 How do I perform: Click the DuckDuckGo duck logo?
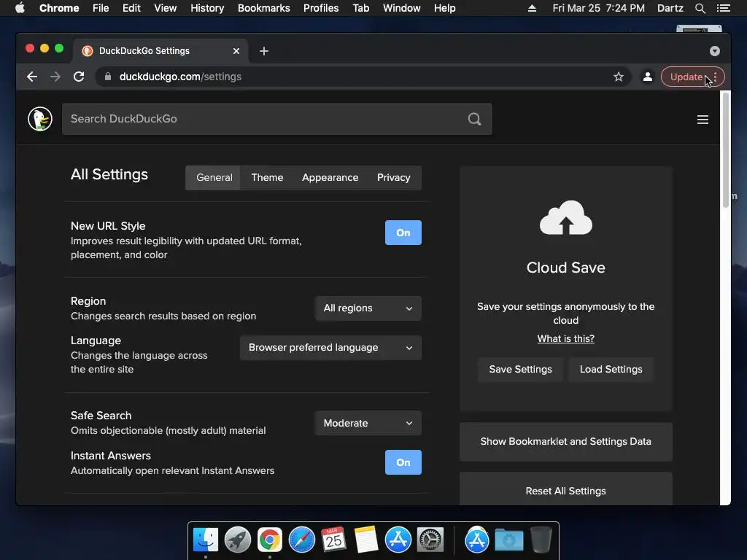click(40, 119)
